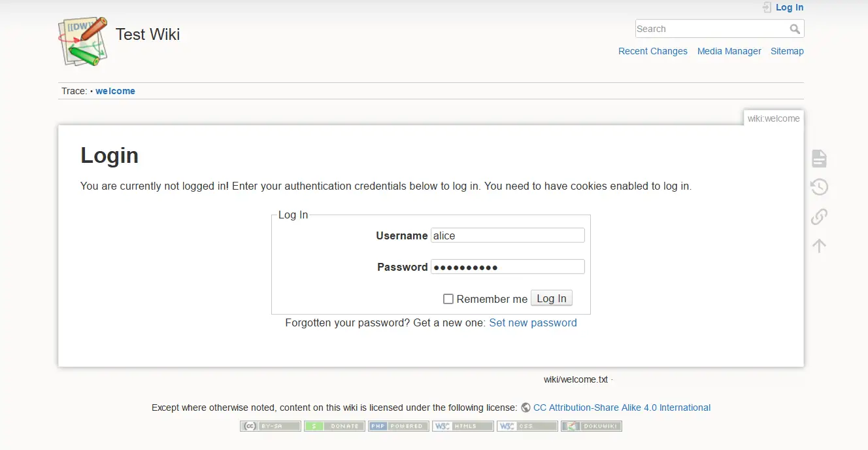Open Media Manager from top menu
Image resolution: width=868 pixels, height=450 pixels.
click(729, 51)
